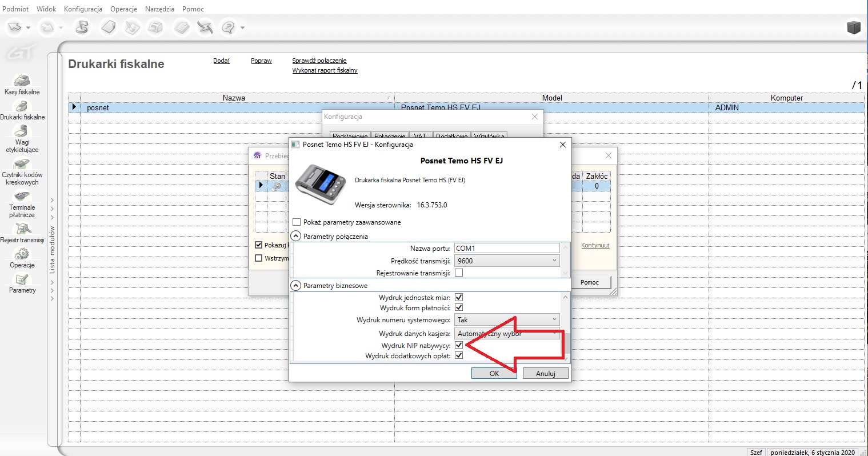
Task: Click the forward arrow toolbar icon
Action: pos(48,27)
